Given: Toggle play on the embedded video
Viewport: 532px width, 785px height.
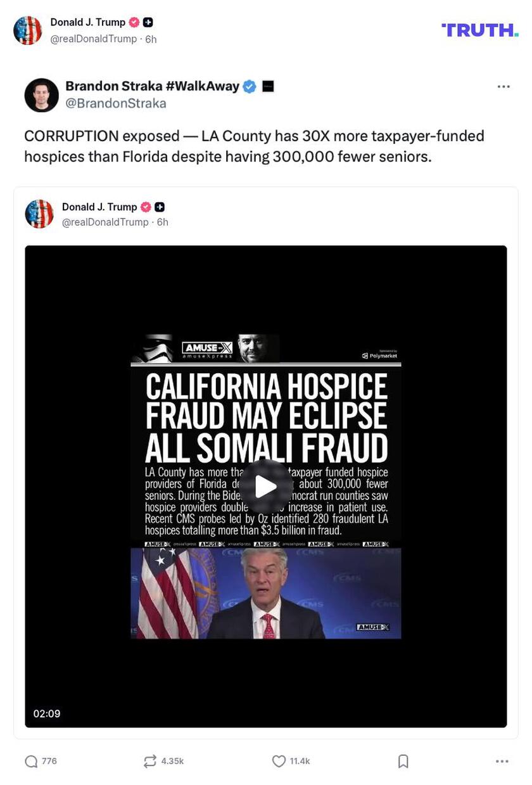Looking at the screenshot, I should (x=266, y=487).
